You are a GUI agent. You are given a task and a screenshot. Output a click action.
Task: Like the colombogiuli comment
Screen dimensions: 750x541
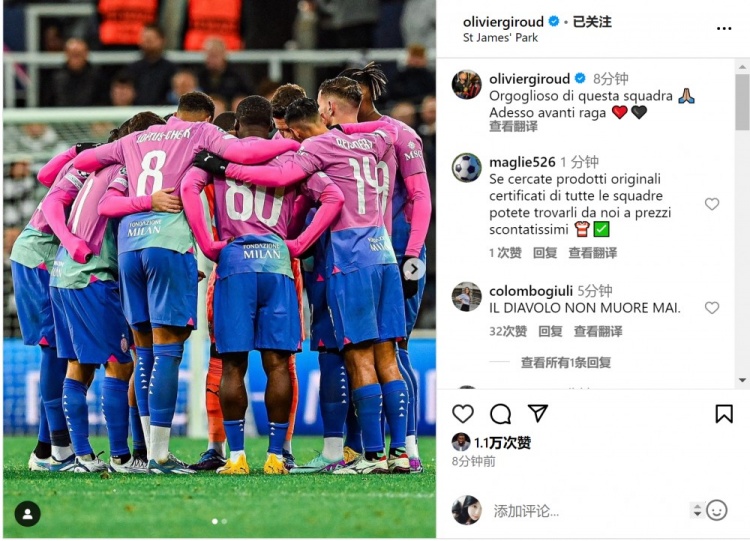(x=712, y=308)
